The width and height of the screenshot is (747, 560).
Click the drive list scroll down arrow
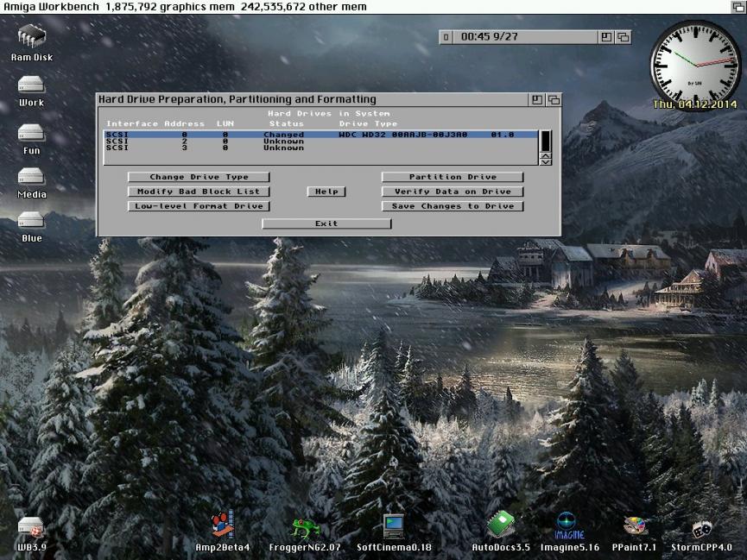pos(545,161)
